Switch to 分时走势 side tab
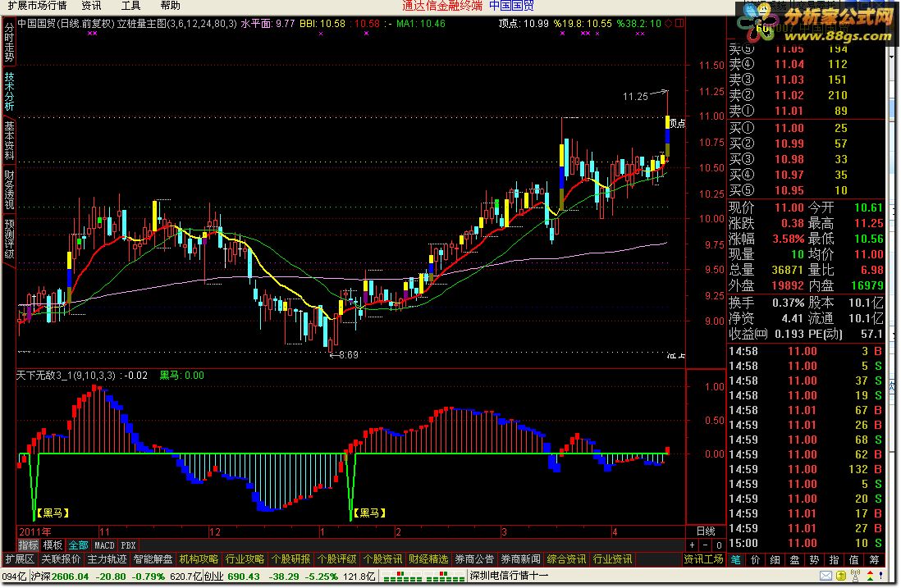This screenshot has height=588, width=901. (x=9, y=42)
